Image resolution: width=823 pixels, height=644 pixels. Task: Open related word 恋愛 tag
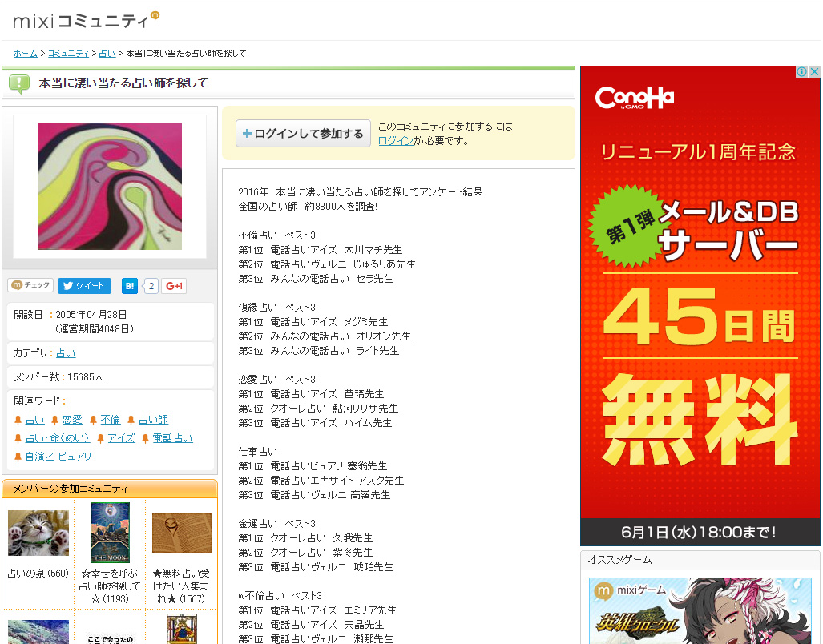72,420
